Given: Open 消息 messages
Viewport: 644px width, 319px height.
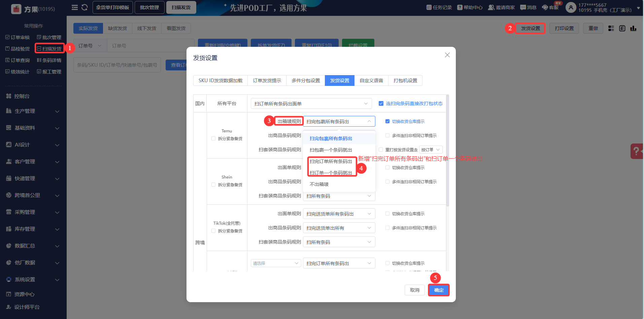Looking at the screenshot, I should coord(528,7).
